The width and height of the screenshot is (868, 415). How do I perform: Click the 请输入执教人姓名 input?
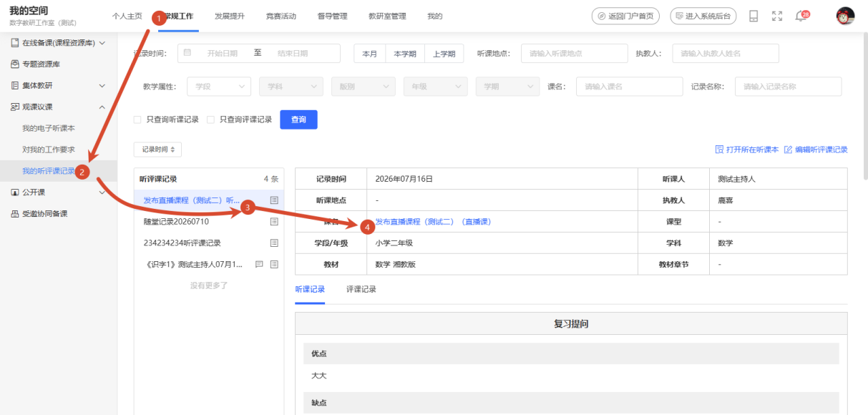pyautogui.click(x=726, y=54)
